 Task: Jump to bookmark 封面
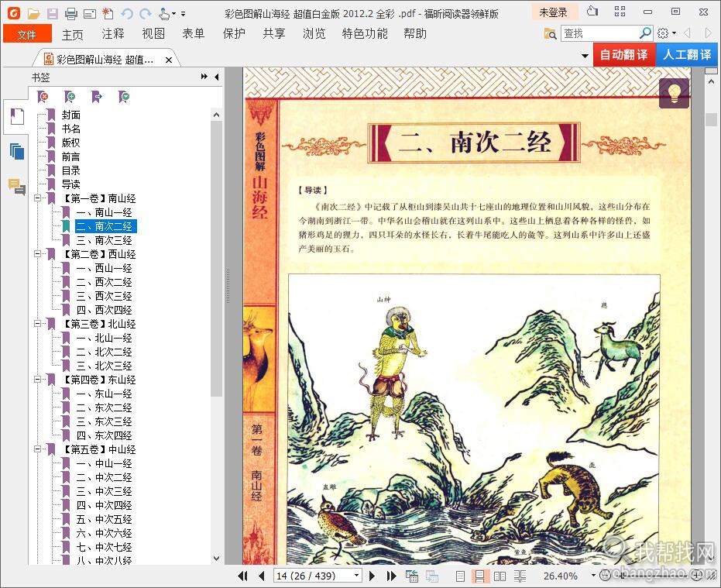pyautogui.click(x=70, y=115)
